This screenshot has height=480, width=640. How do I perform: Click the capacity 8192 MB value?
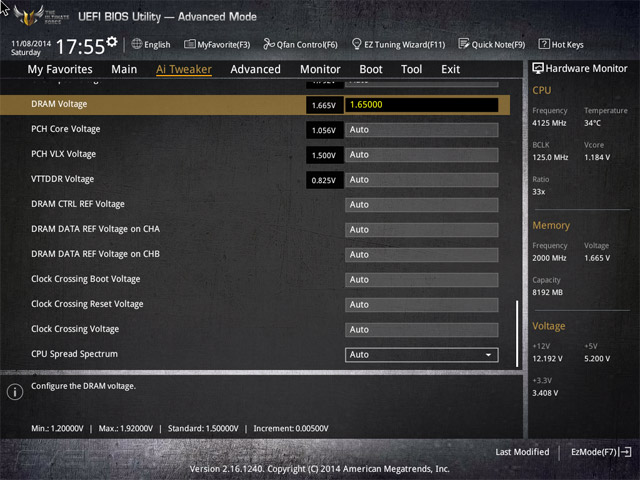(x=547, y=292)
